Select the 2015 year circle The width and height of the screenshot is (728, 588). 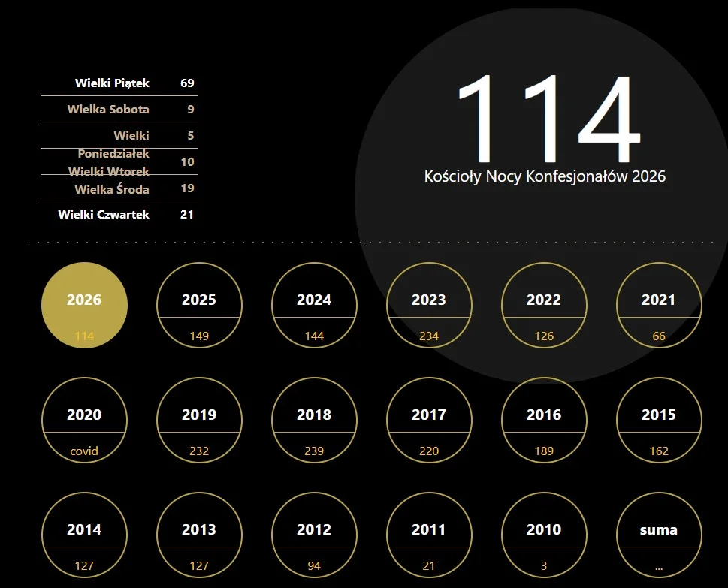[659, 420]
